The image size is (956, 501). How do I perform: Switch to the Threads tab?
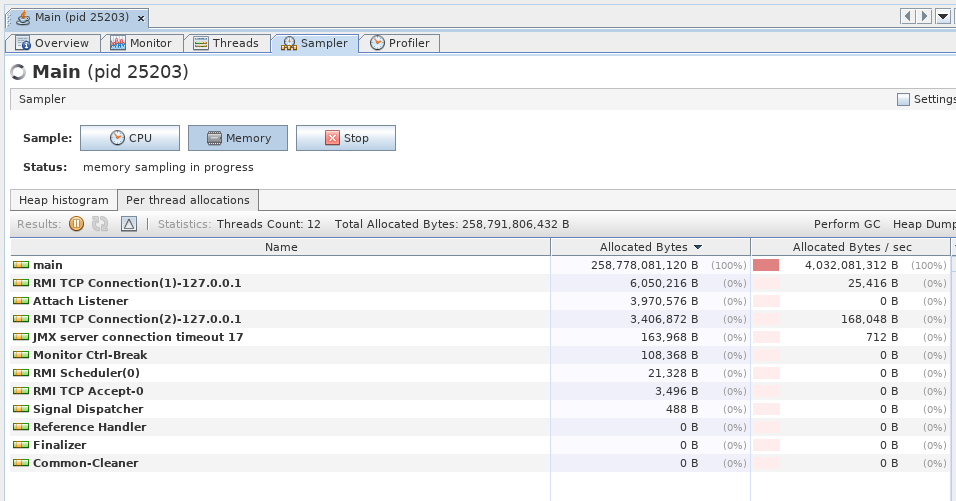coord(226,43)
